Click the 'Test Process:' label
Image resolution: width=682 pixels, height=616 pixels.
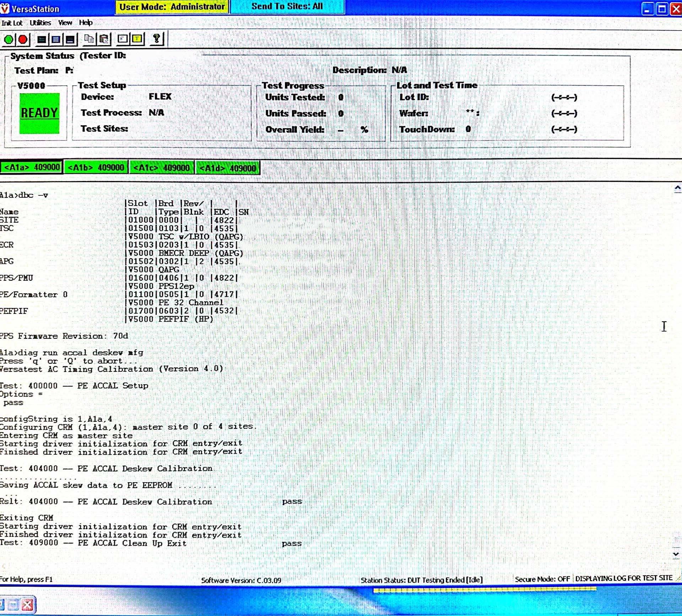click(x=111, y=113)
